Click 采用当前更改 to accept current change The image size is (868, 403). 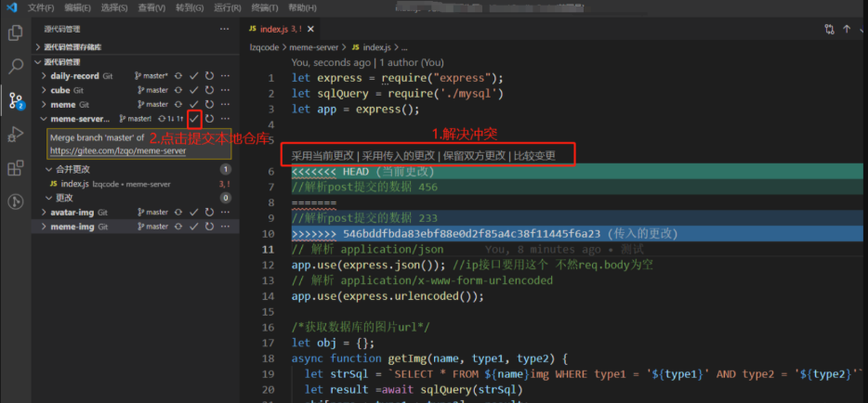(322, 156)
